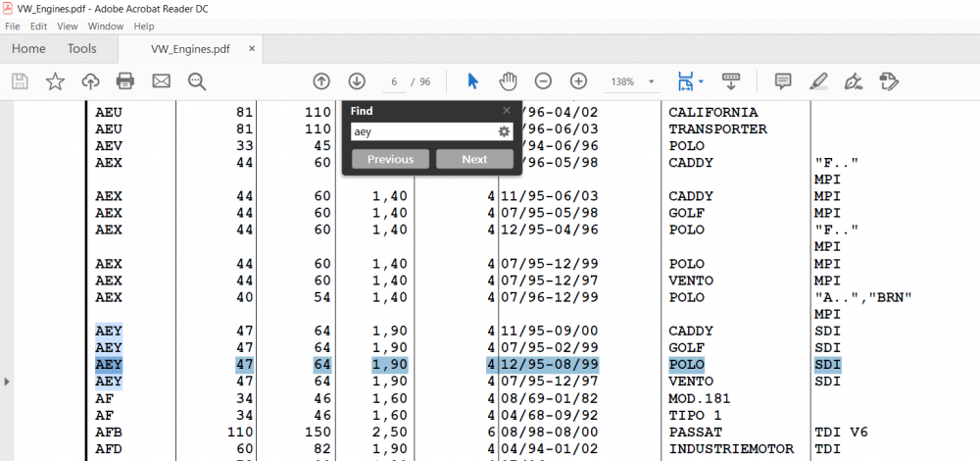Image resolution: width=980 pixels, height=461 pixels.
Task: Click the AFB engine code
Action: [x=109, y=433]
